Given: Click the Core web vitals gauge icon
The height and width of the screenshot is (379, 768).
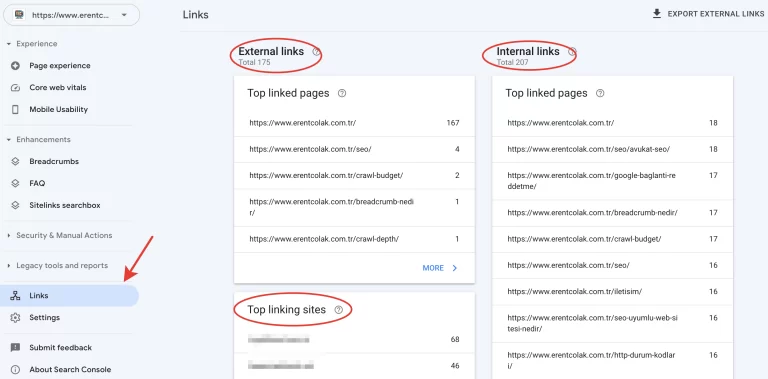Looking at the screenshot, I should [x=15, y=88].
